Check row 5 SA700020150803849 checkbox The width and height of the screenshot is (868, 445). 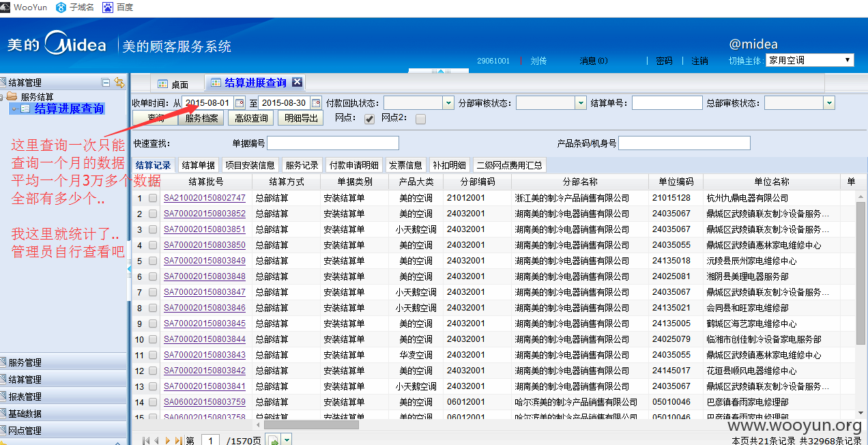(x=153, y=261)
